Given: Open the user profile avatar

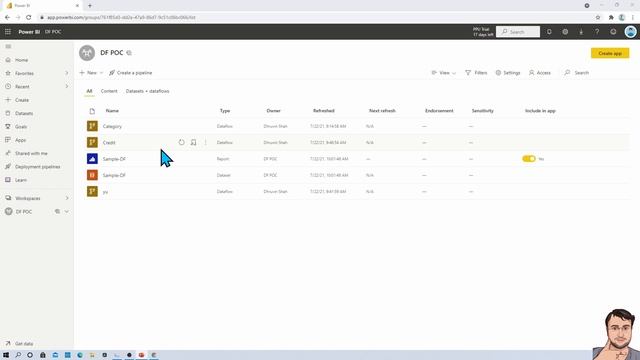Looking at the screenshot, I should pos(630,32).
